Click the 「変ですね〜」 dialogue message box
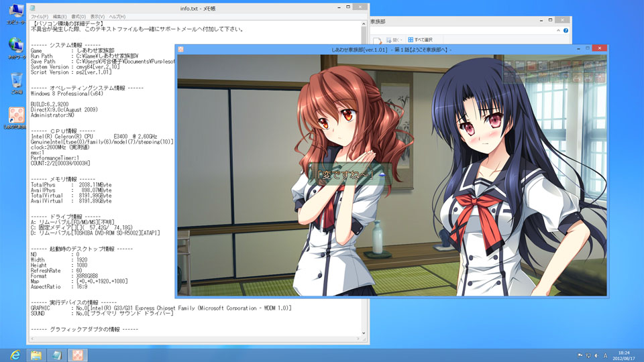 (350, 175)
